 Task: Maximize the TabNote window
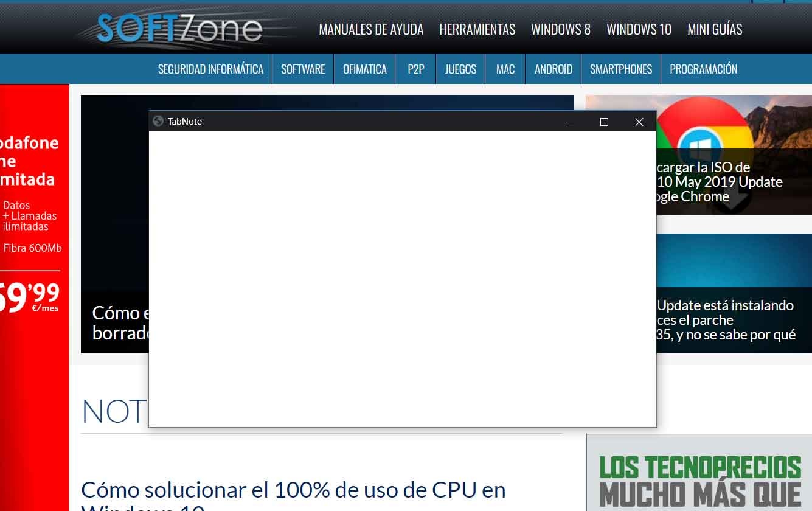tap(604, 122)
